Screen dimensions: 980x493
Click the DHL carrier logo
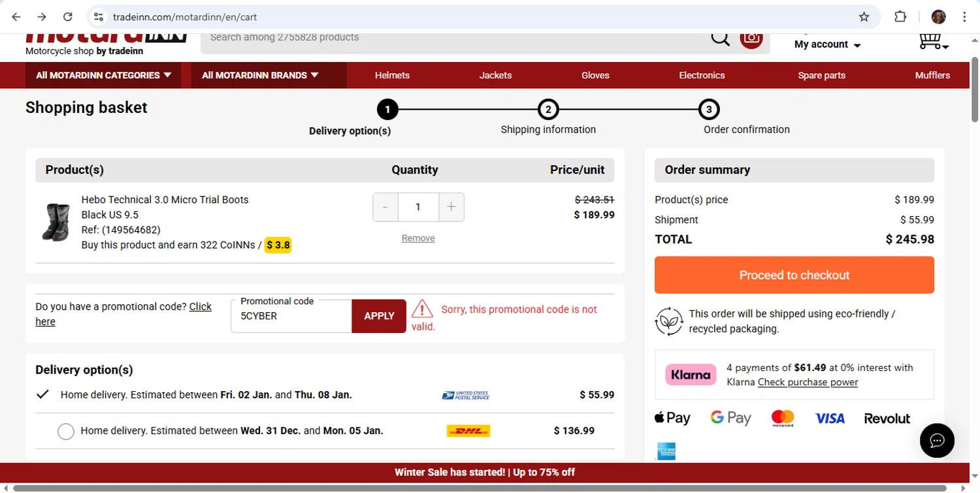[468, 431]
